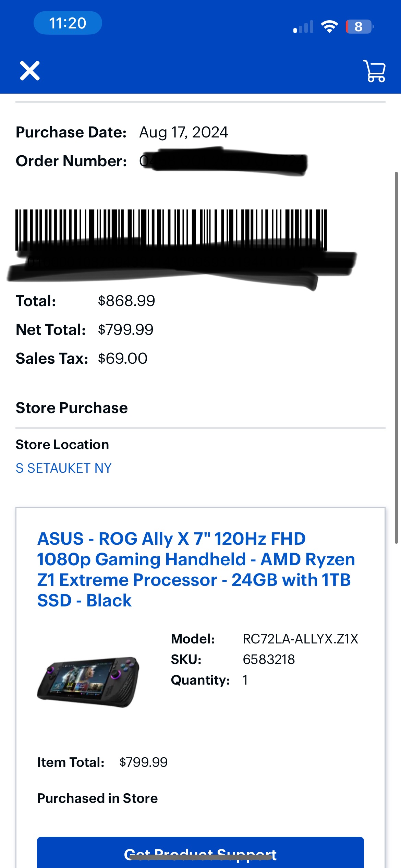The image size is (401, 868).
Task: Tap the Wi-Fi status icon
Action: point(329,26)
